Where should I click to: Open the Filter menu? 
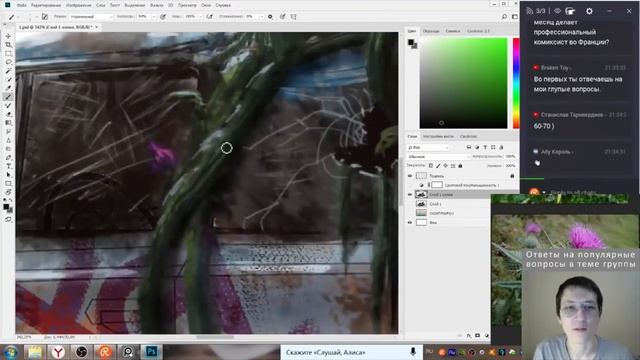tap(156, 5)
